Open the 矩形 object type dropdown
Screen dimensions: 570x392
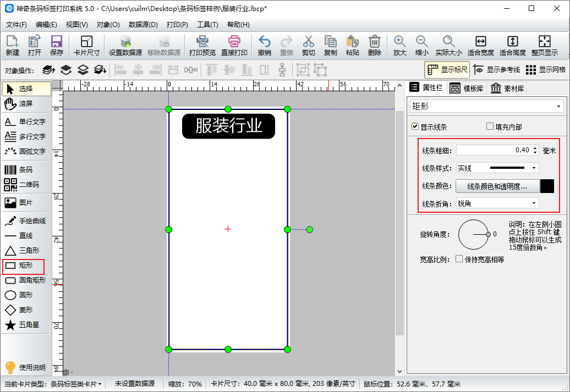486,106
